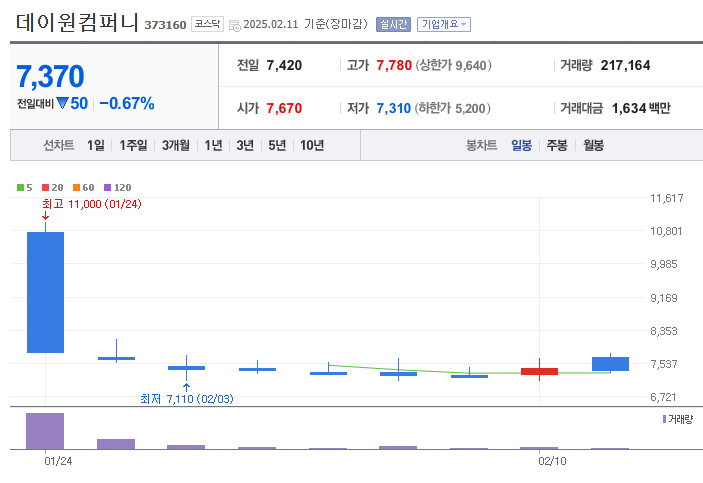Click the 코스닥 market label

[x=207, y=24]
